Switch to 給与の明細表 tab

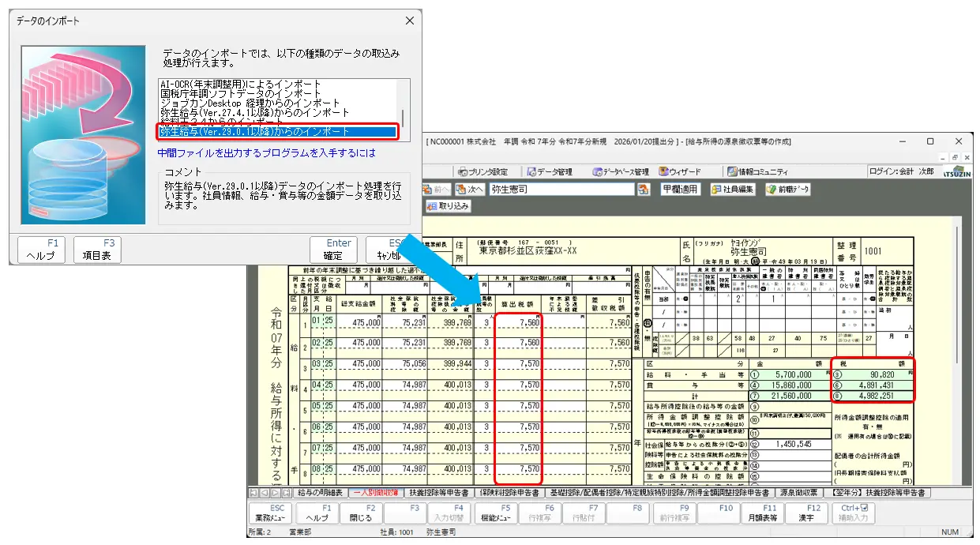click(x=319, y=493)
